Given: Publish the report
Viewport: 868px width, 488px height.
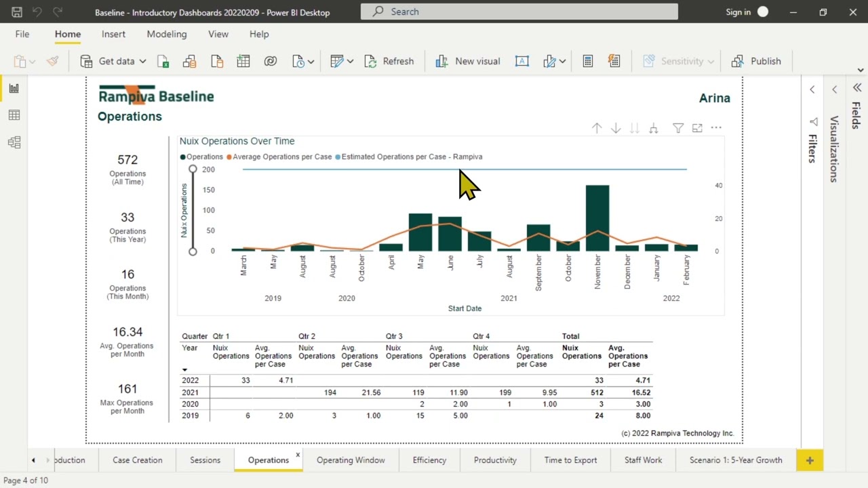Looking at the screenshot, I should [x=756, y=61].
